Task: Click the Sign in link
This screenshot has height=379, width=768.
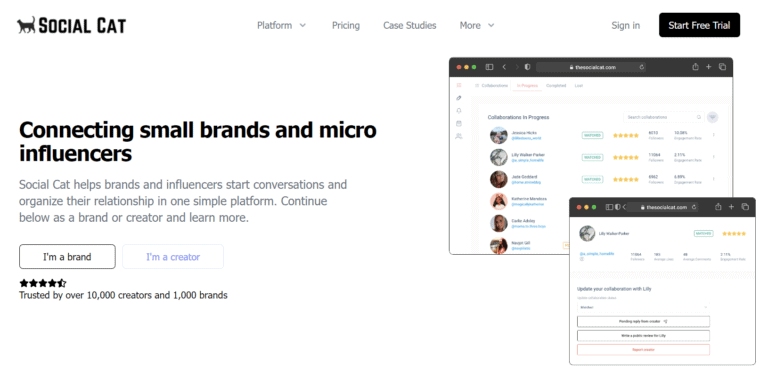Action: tap(625, 25)
